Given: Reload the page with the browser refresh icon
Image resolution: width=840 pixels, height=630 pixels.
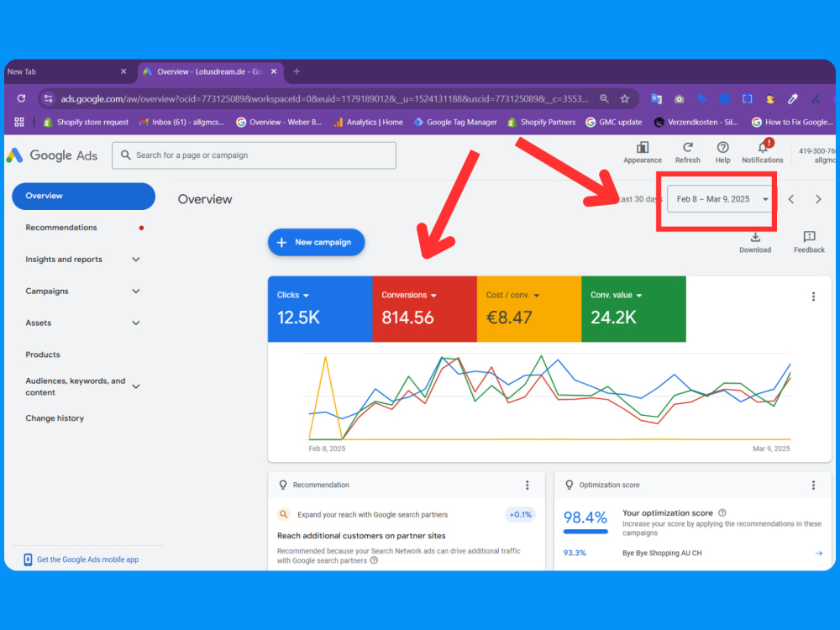Looking at the screenshot, I should tap(22, 98).
